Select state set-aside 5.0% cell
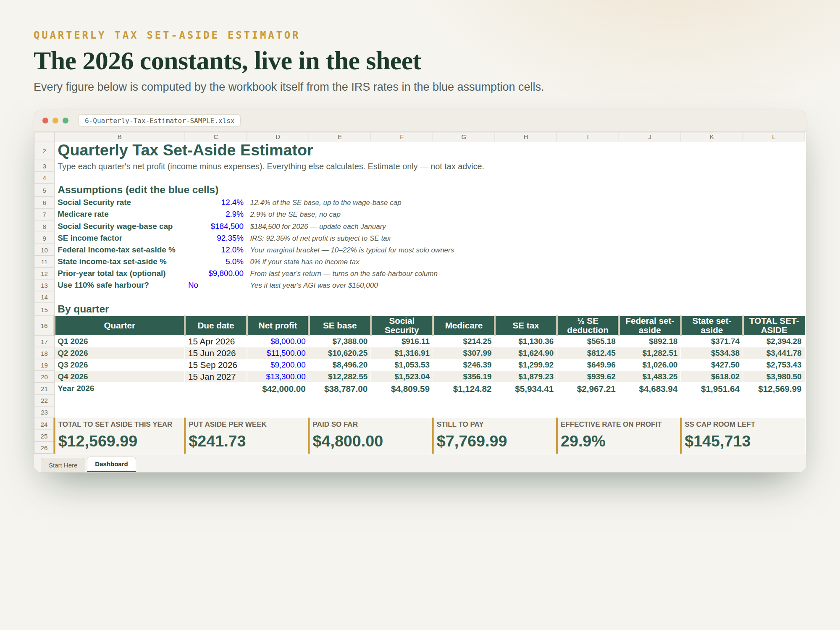 [216, 262]
